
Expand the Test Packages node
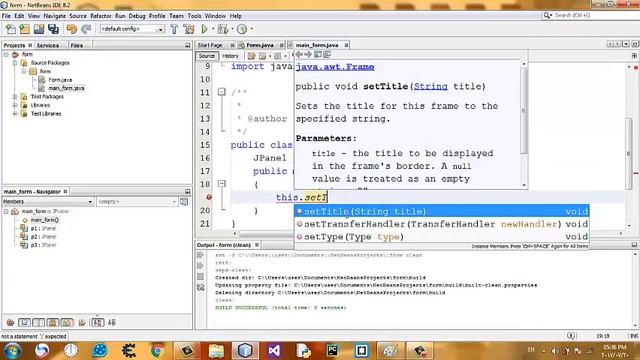[15, 97]
